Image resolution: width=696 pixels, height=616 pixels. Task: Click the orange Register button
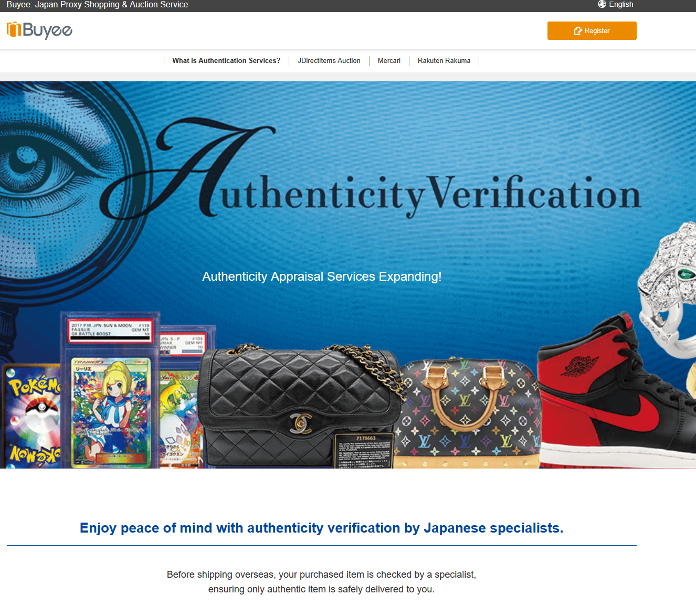point(592,30)
